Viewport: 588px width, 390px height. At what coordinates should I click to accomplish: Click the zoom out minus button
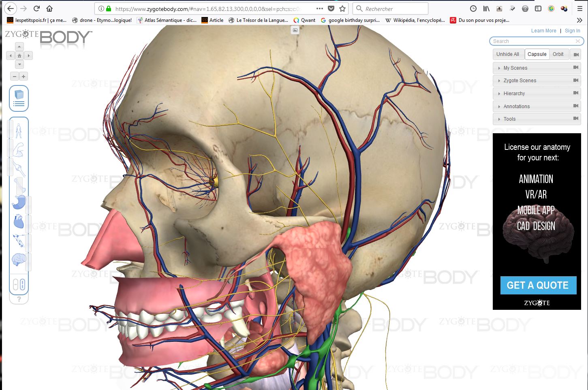[x=15, y=77]
